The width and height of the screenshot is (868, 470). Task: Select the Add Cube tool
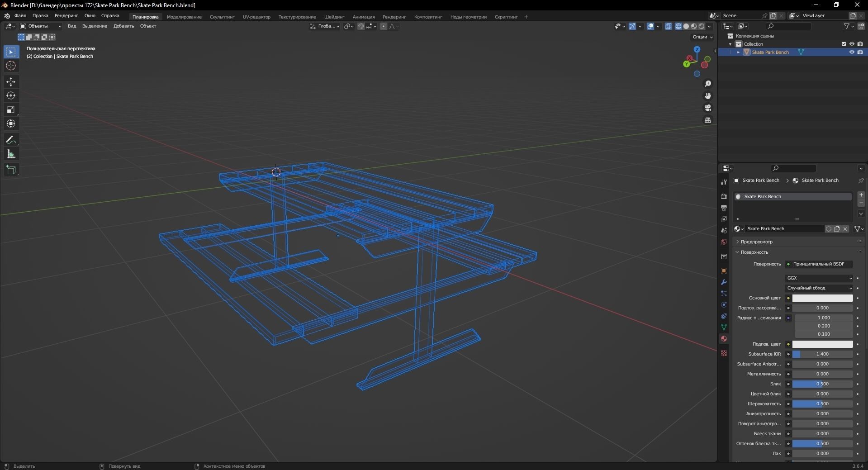point(11,170)
